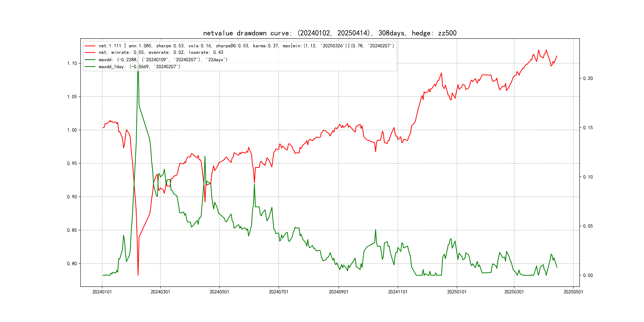Click the 1.10 left axis tick label
644x322 pixels.
(72, 63)
